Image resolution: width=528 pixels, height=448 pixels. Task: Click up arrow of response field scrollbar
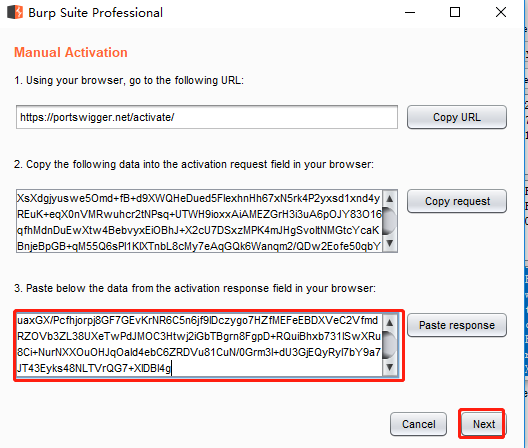(x=390, y=322)
